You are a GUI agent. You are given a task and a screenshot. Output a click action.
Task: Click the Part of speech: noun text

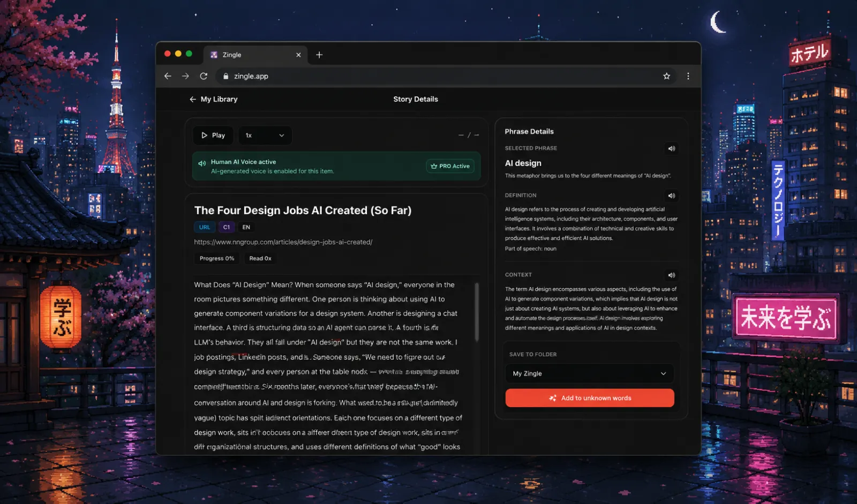point(530,249)
